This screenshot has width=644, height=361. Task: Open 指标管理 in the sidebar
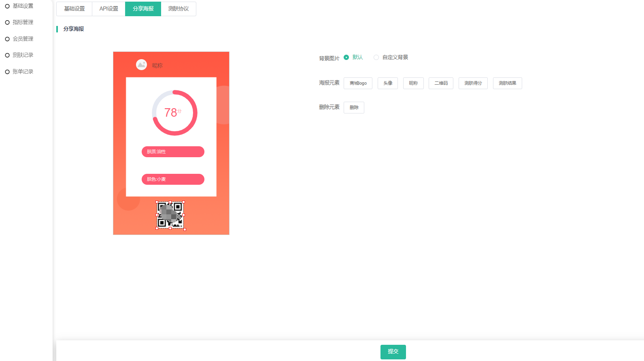tap(23, 22)
